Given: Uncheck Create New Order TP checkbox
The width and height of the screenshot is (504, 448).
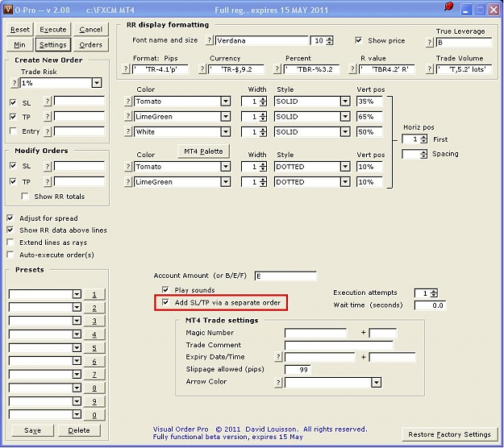Looking at the screenshot, I should click(13, 116).
